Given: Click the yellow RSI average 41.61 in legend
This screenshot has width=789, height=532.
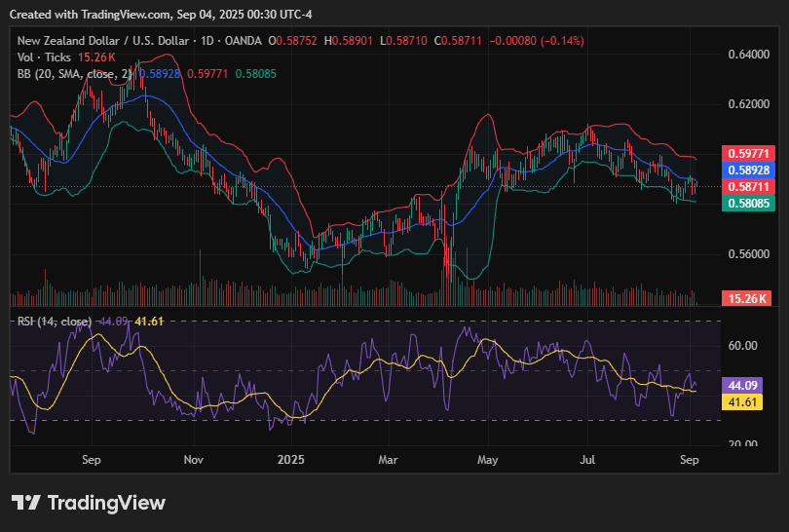Looking at the screenshot, I should point(149,322).
